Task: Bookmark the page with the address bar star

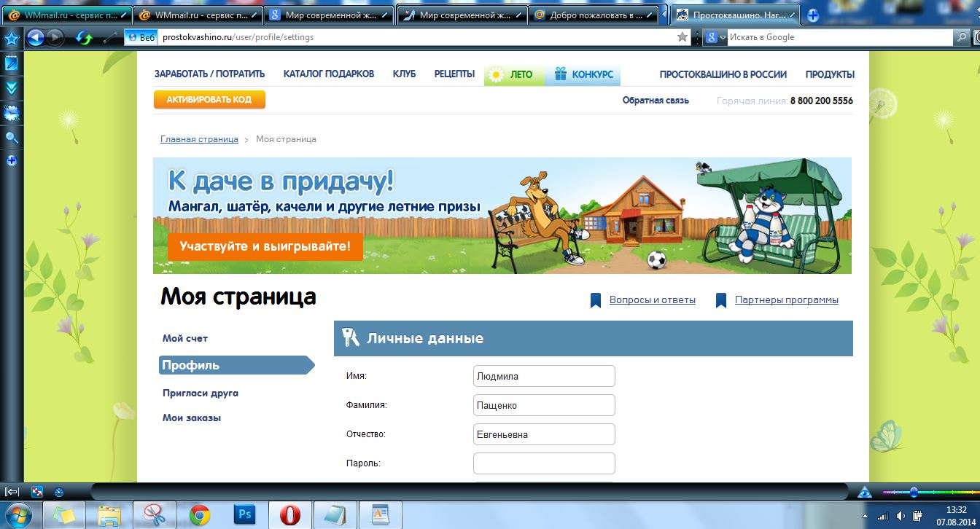Action: [682, 37]
